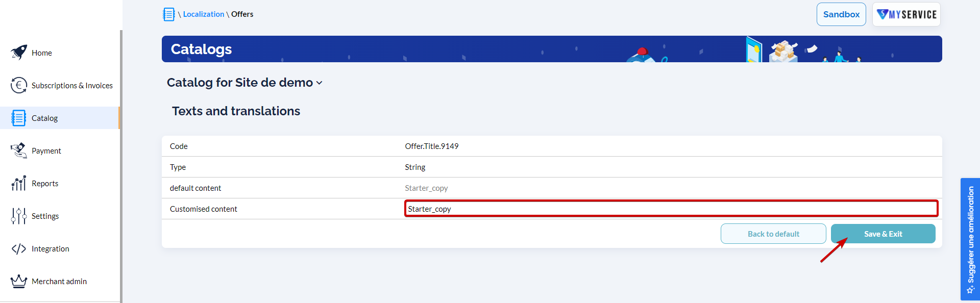
Task: Click the Code row label
Action: click(179, 146)
